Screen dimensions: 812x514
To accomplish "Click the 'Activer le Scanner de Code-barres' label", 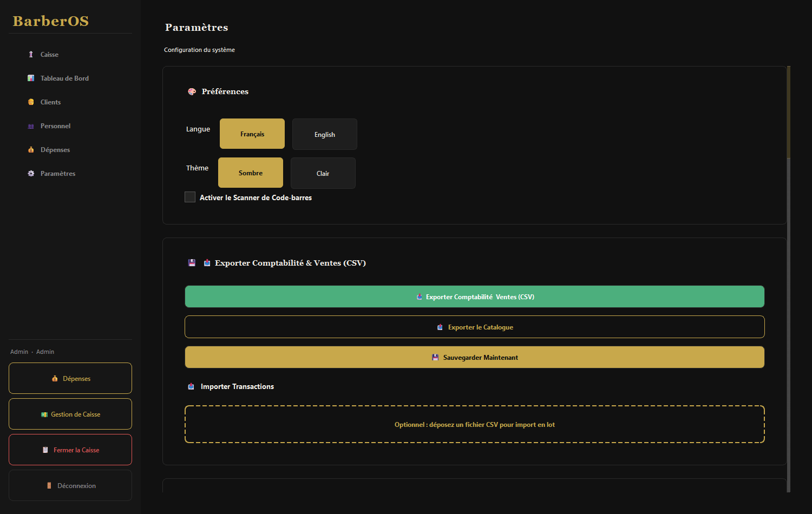I will pos(256,197).
